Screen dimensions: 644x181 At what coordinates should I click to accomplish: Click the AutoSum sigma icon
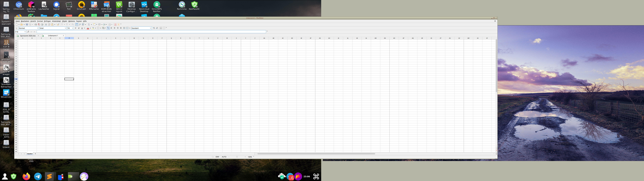[x=89, y=25]
